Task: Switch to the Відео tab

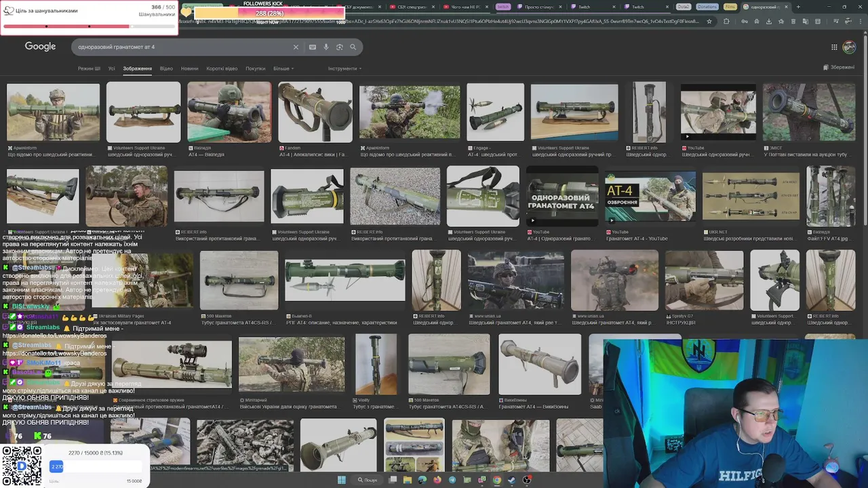Action: coord(166,68)
